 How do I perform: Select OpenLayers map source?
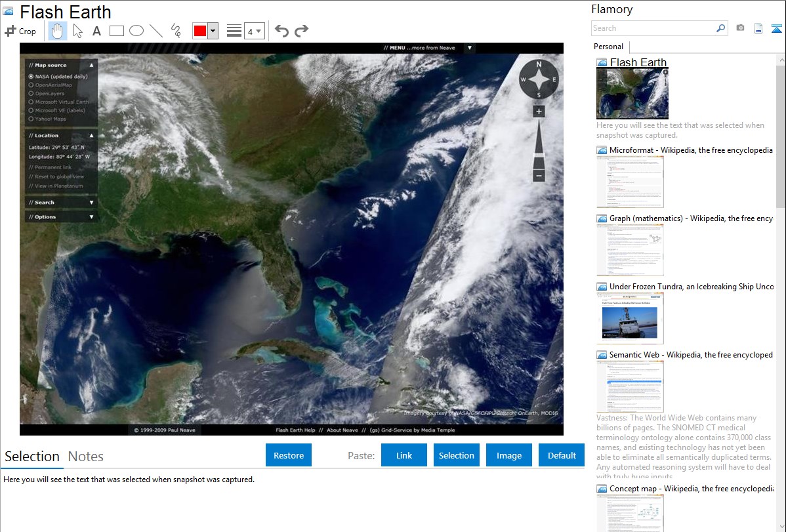pyautogui.click(x=47, y=94)
